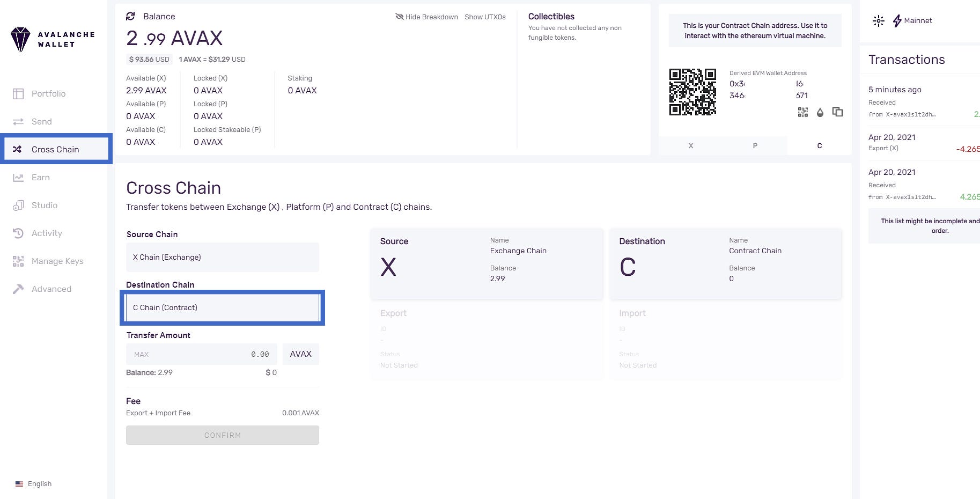
Task: Open the Portfolio page from the sidebar
Action: pos(48,94)
